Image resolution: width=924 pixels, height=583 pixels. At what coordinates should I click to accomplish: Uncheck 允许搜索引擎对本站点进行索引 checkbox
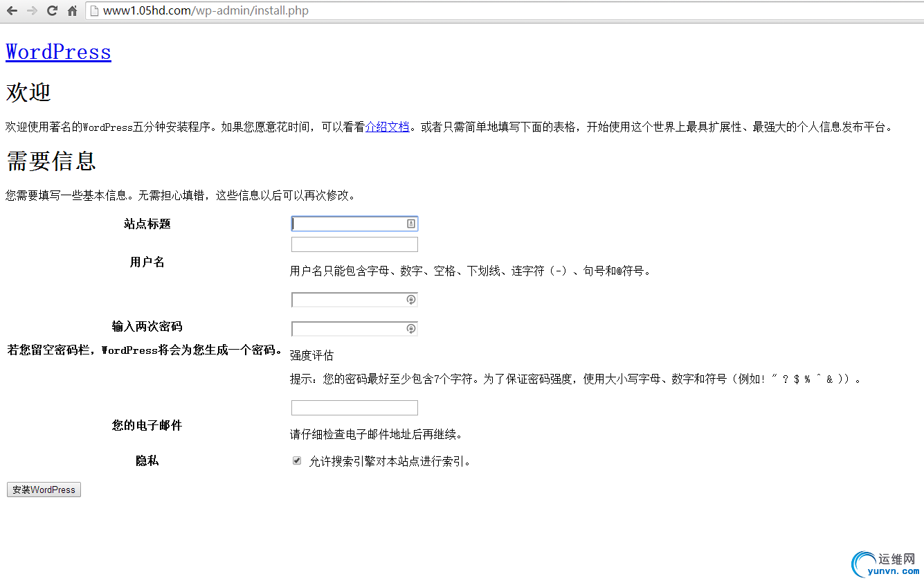[297, 460]
